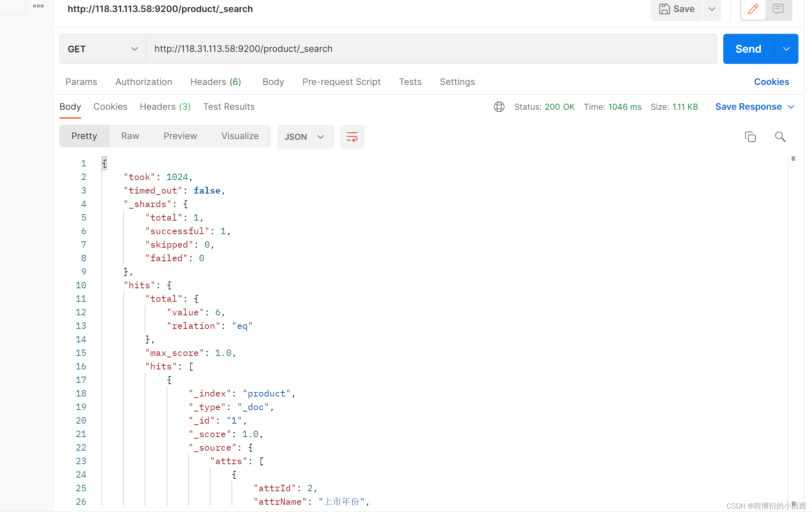The height and width of the screenshot is (513, 812).
Task: Click the Save floppy disk button
Action: pos(677,9)
